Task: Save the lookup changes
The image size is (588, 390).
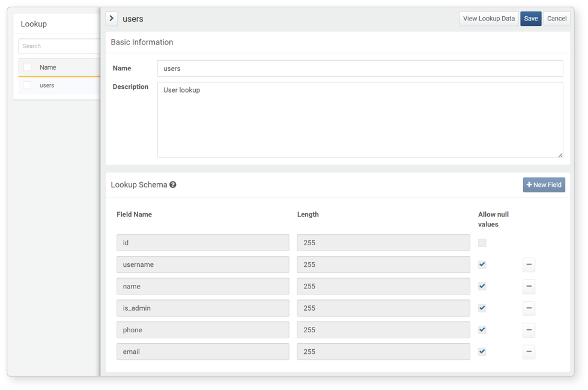Action: point(530,19)
